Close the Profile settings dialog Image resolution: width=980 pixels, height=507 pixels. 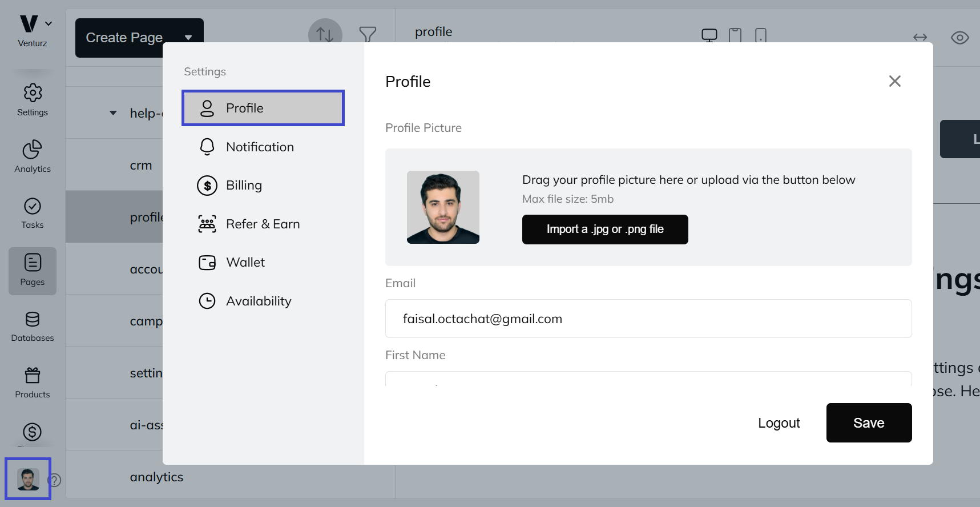point(895,81)
